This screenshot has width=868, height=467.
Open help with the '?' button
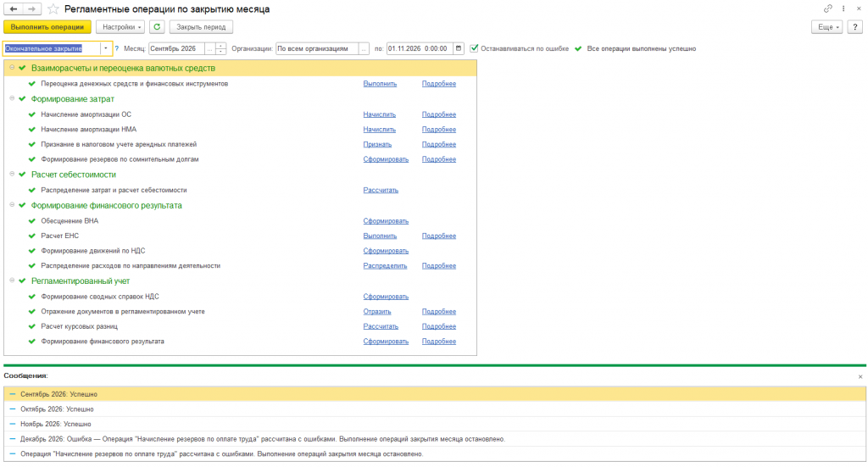click(854, 26)
